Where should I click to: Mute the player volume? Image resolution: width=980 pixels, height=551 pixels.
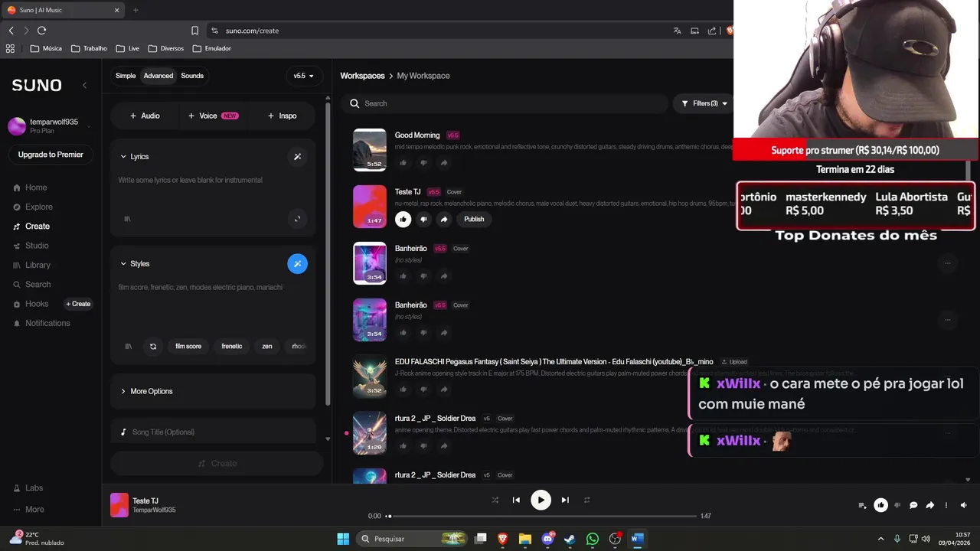pos(963,505)
